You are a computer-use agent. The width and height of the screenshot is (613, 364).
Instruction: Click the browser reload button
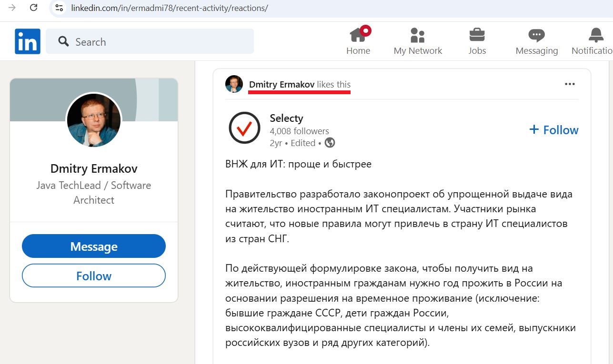(x=34, y=8)
